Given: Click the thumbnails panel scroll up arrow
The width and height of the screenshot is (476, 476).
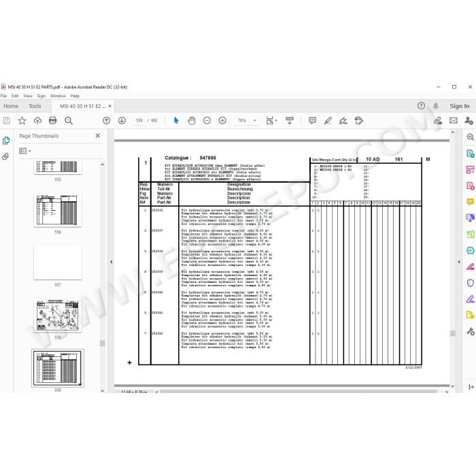Looking at the screenshot, I should point(102,165).
